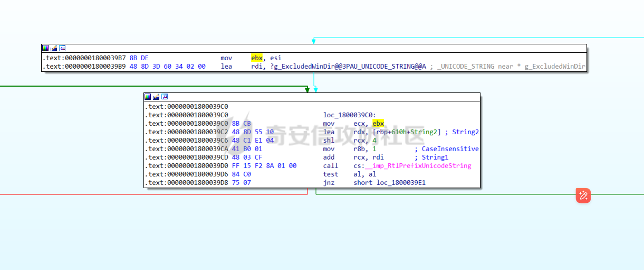Screen dimensions: 644x270
Task: Click highlighted ebx in mov ecx, ebx
Action: pyautogui.click(x=378, y=124)
